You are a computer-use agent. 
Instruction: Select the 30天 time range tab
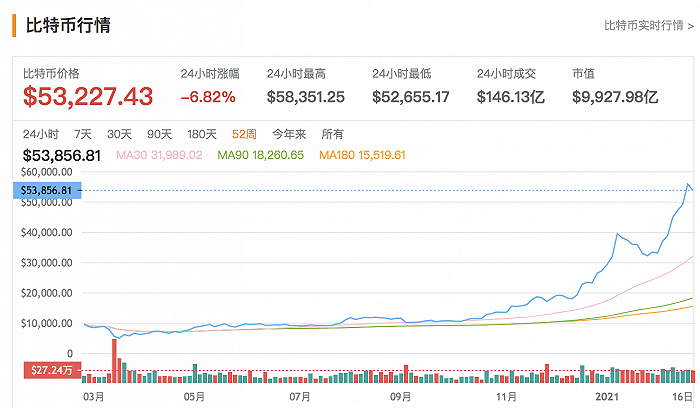(x=119, y=134)
